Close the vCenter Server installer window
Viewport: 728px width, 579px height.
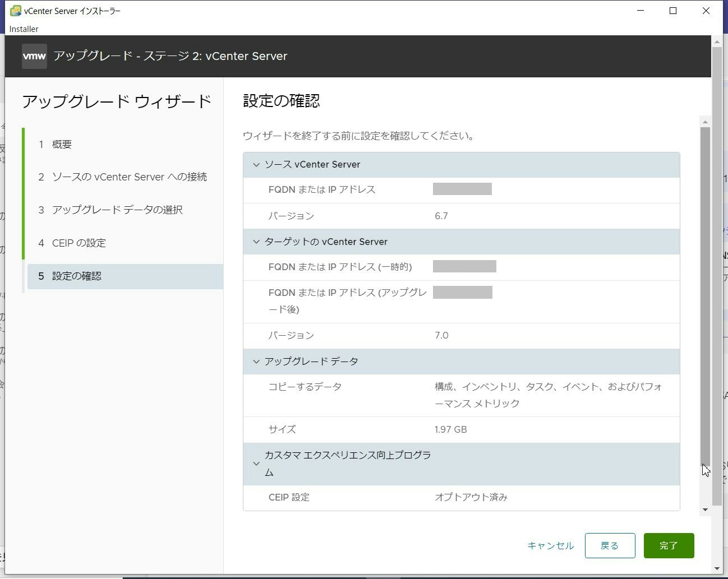(x=706, y=11)
